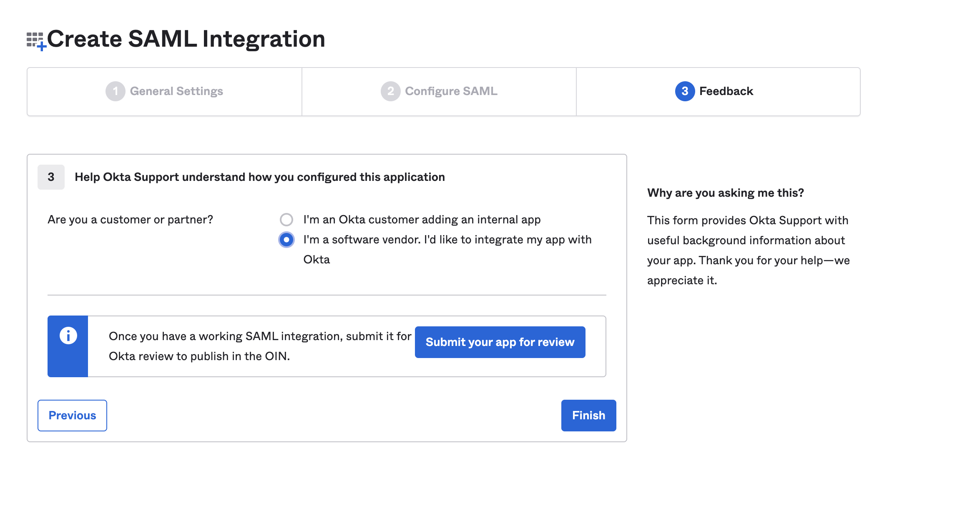The width and height of the screenshot is (980, 521).
Task: Click the Okta customer internal app label
Action: point(422,220)
